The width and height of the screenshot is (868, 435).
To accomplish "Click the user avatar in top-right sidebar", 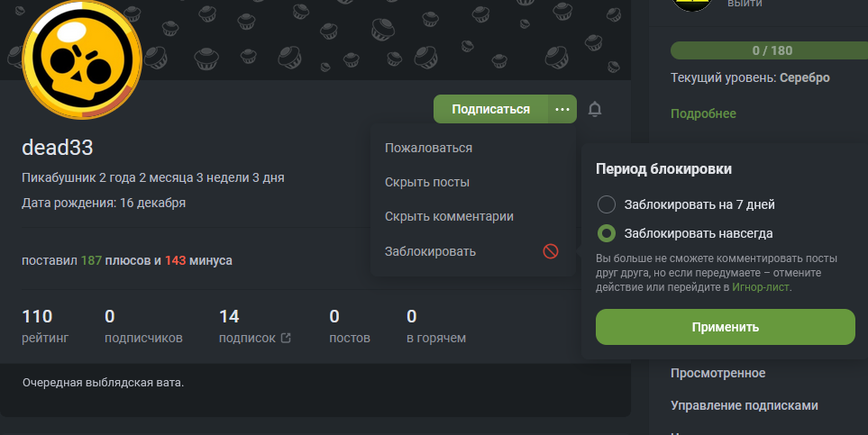I will (x=692, y=5).
